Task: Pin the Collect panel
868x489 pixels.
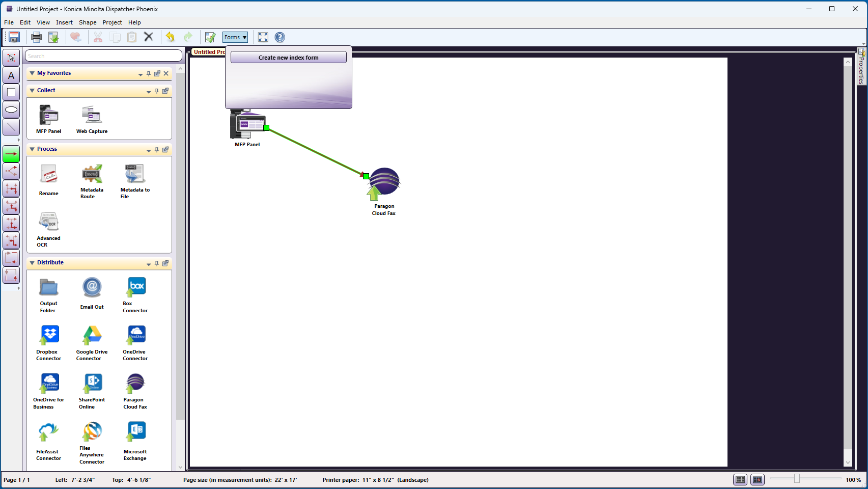Action: [x=157, y=91]
